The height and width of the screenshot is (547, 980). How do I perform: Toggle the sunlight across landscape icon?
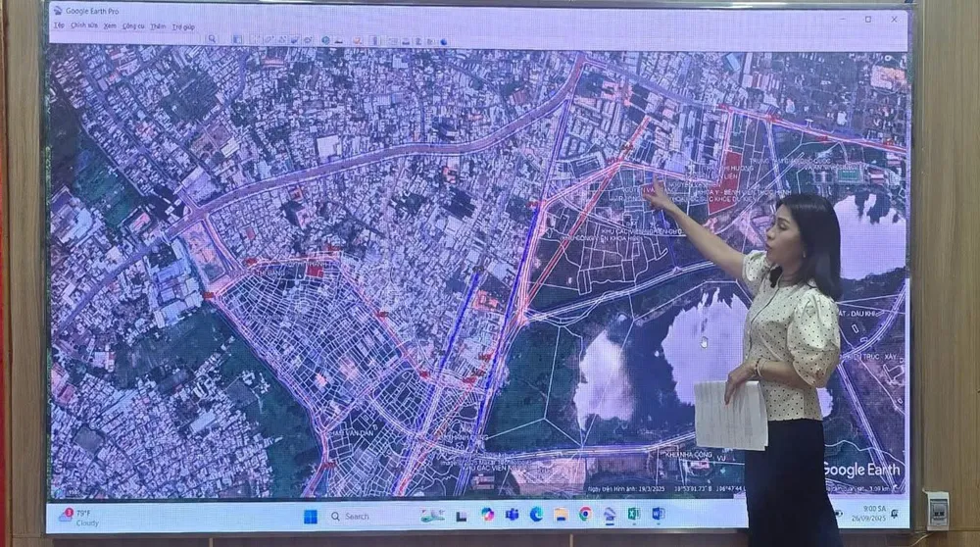click(x=339, y=40)
